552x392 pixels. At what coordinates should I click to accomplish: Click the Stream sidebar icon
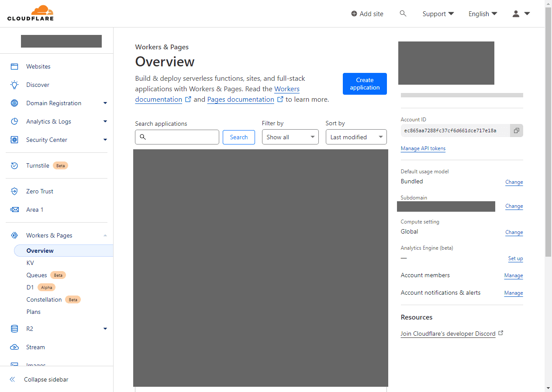(x=14, y=347)
